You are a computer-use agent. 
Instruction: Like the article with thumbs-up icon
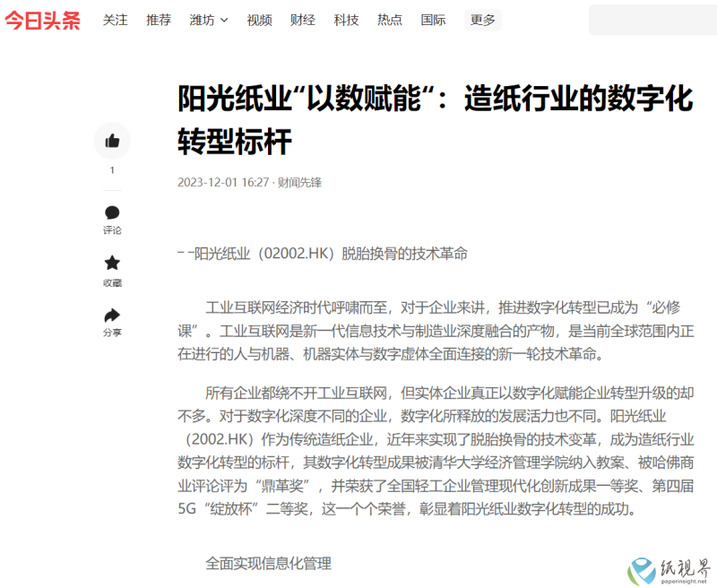coord(112,141)
